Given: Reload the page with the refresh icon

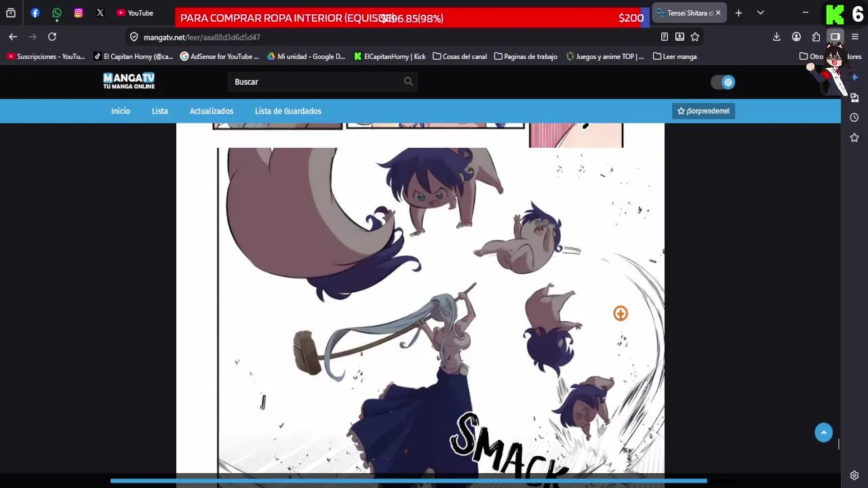Looking at the screenshot, I should tap(52, 37).
